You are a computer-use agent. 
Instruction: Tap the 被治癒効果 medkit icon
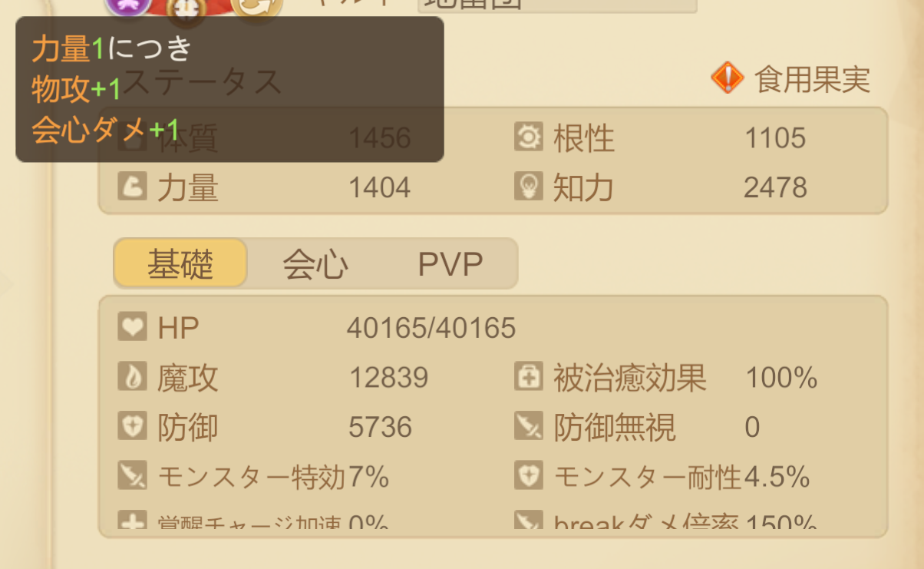529,378
